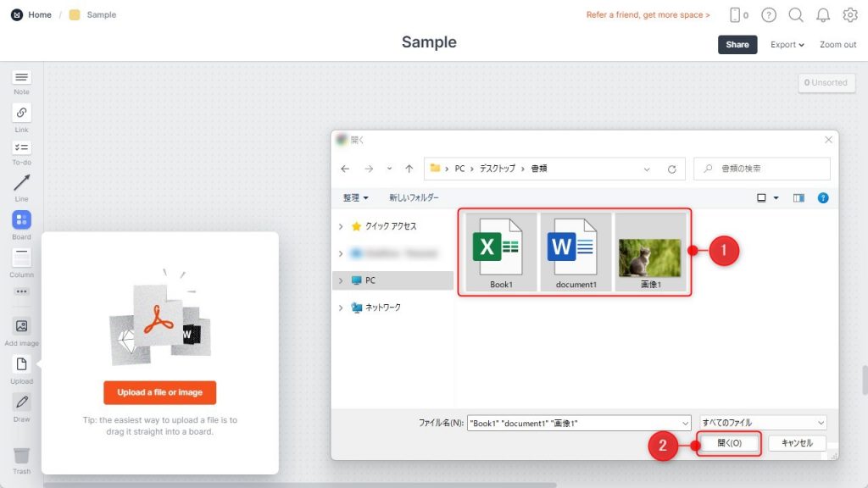Click the 書類の検索 search field
Screen dimensions: 868x488
click(762, 169)
